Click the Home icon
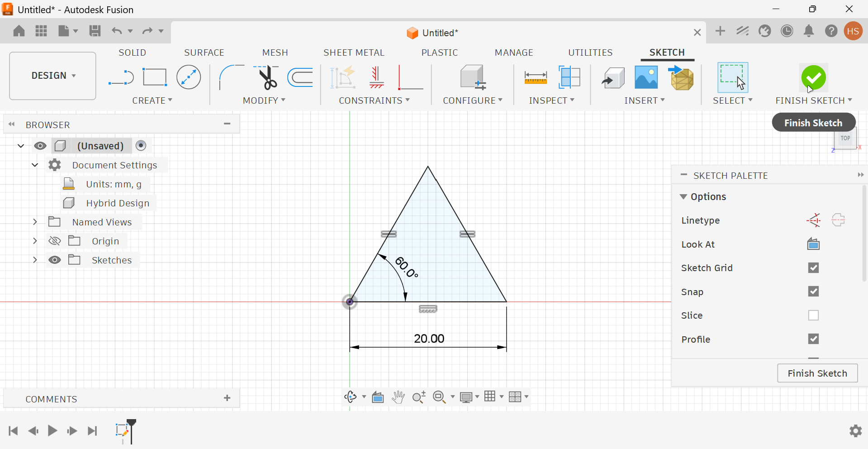 coord(19,31)
